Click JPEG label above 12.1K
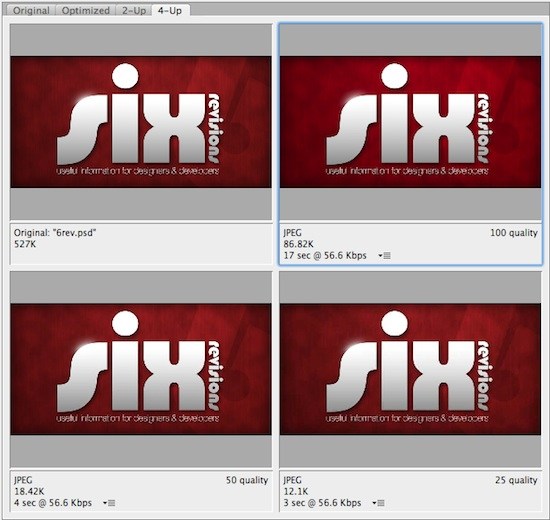Viewport: 550px width, 520px height. [293, 480]
